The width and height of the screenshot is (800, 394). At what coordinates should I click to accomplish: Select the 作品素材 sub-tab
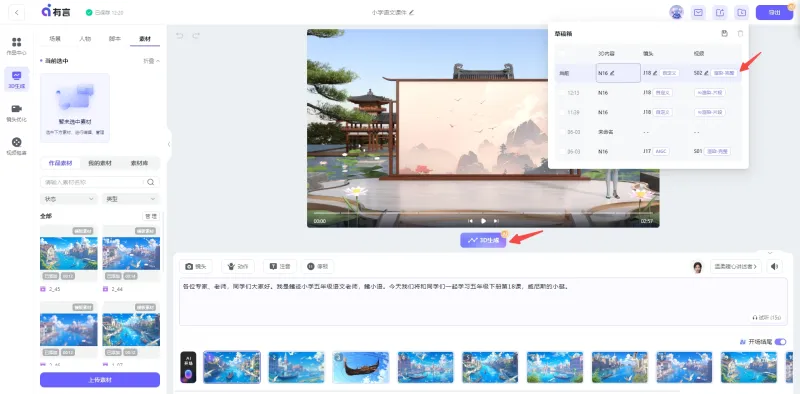pos(60,163)
